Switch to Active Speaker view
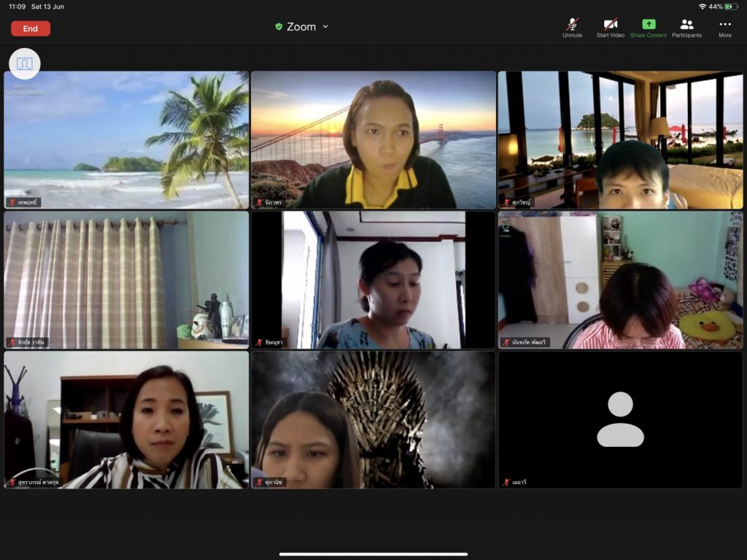This screenshot has width=747, height=560. 25,71
